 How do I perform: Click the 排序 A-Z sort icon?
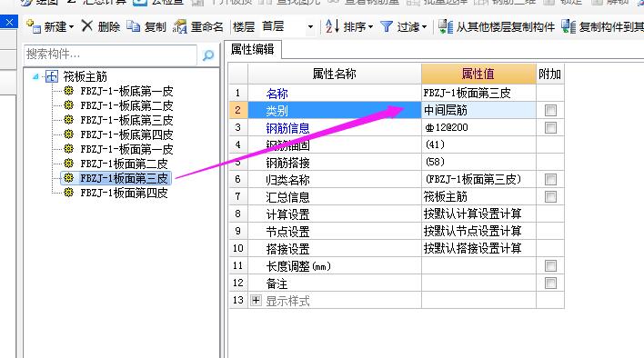332,26
